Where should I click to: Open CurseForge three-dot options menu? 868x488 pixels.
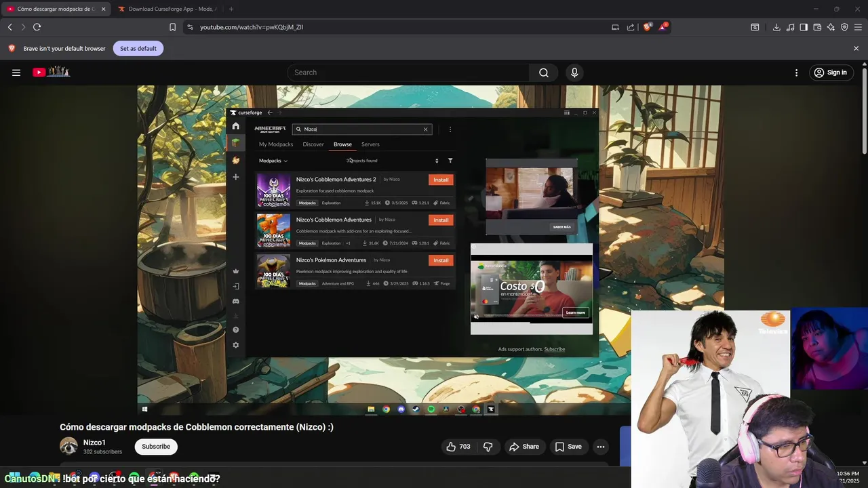pos(450,129)
